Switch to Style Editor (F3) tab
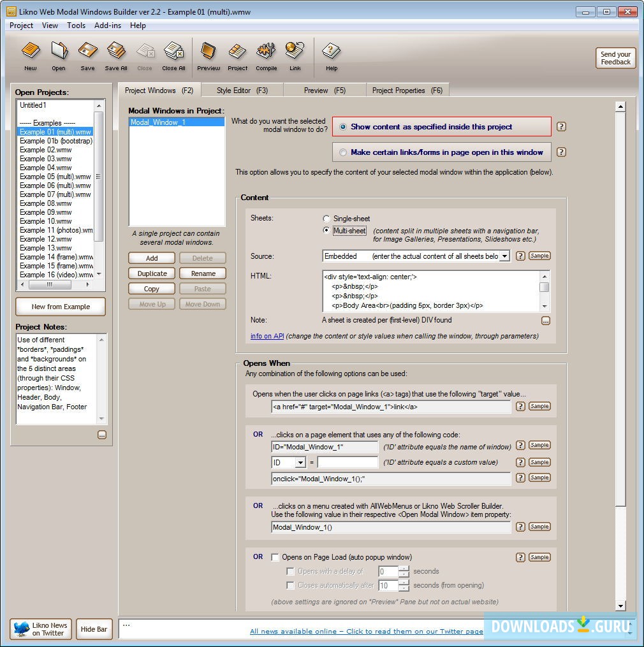The height and width of the screenshot is (647, 644). click(x=242, y=91)
